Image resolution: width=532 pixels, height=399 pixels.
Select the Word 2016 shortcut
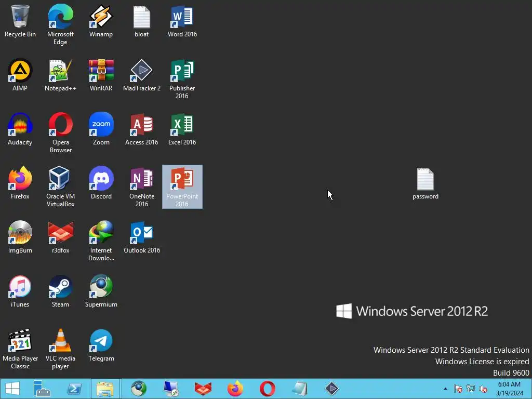click(x=182, y=21)
